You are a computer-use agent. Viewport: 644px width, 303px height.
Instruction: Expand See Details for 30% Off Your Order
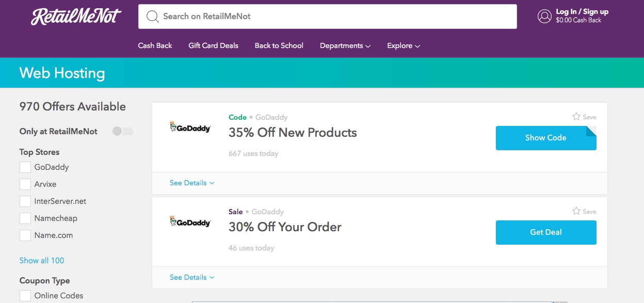(192, 278)
